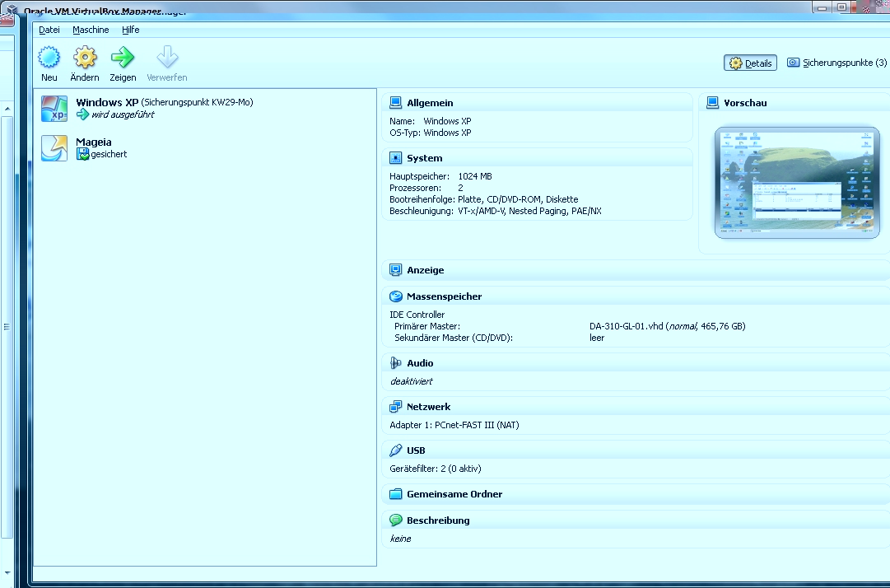Click the USB plug icon
This screenshot has width=890, height=588.
click(396, 450)
